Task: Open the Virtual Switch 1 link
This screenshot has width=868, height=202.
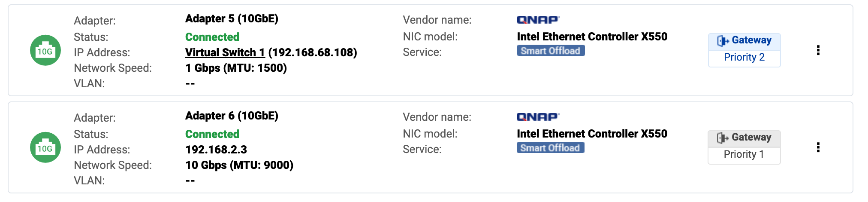Action: point(225,52)
